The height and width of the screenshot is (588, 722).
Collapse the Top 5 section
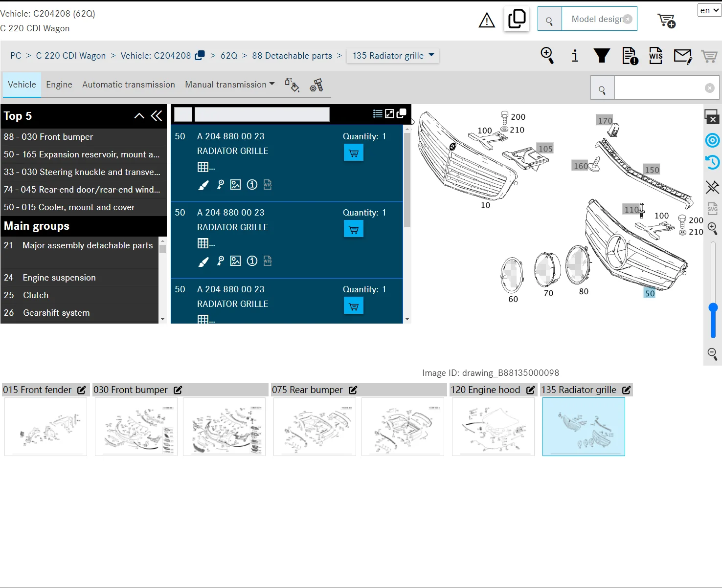(139, 116)
